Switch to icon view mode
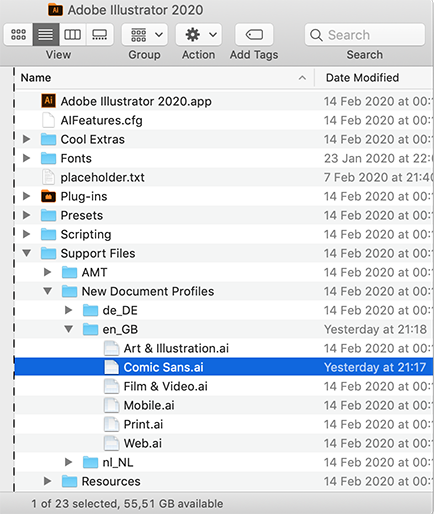The width and height of the screenshot is (434, 514). point(18,34)
